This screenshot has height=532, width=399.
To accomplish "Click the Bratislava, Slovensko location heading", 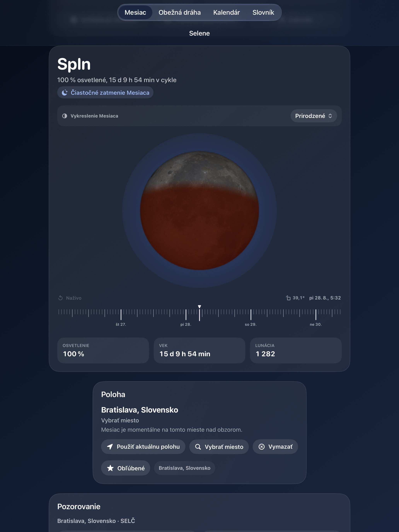I will pyautogui.click(x=140, y=410).
